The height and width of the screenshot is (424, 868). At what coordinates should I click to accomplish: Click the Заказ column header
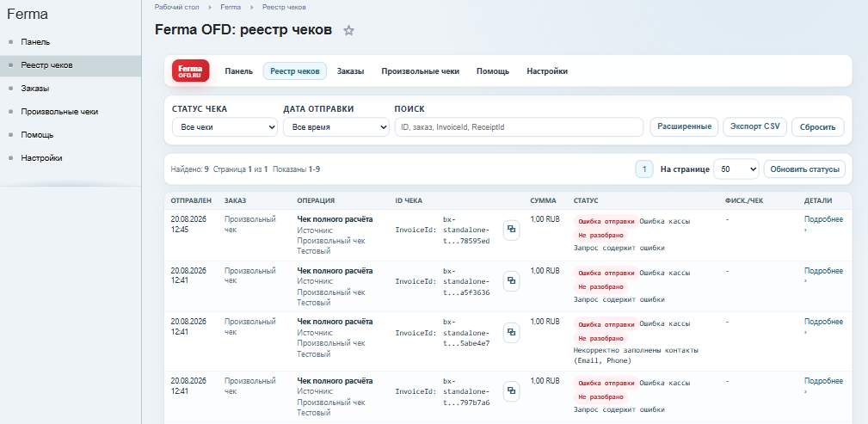click(235, 201)
